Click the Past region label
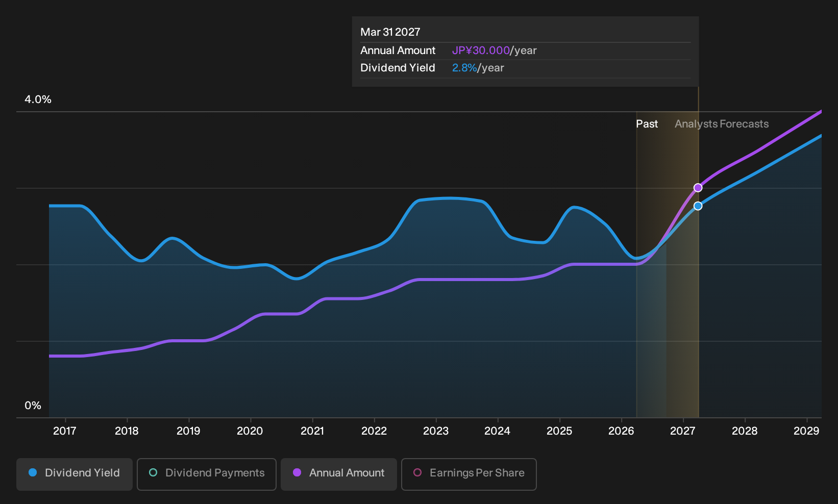Screen dimensions: 838x504 point(647,124)
